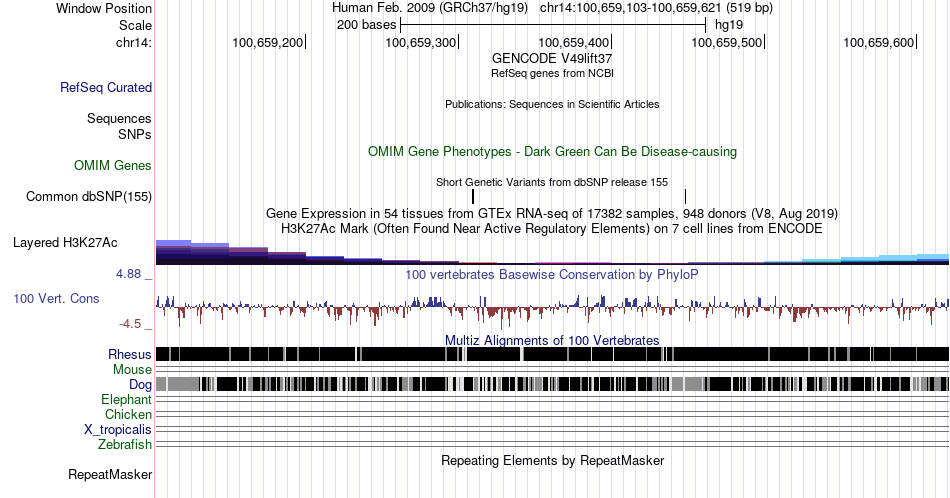This screenshot has height=498, width=950.
Task: Click Repeating Elements by RepeatMasker title
Action: click(552, 460)
